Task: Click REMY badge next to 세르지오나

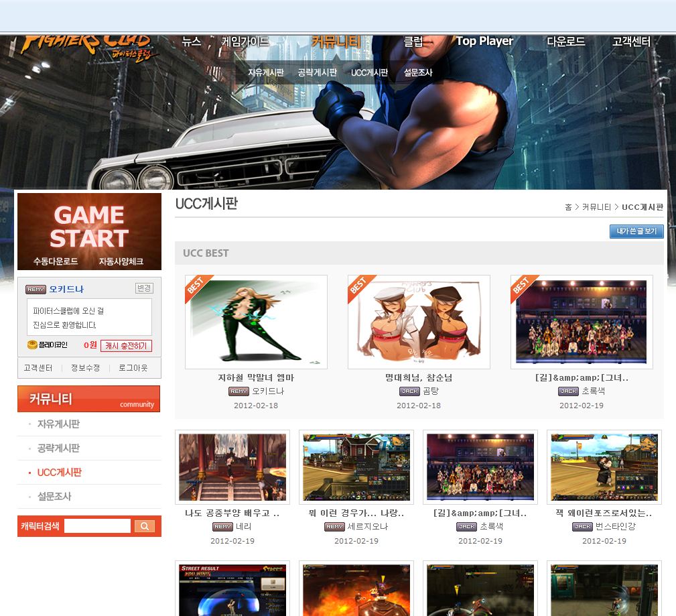Action: click(334, 527)
